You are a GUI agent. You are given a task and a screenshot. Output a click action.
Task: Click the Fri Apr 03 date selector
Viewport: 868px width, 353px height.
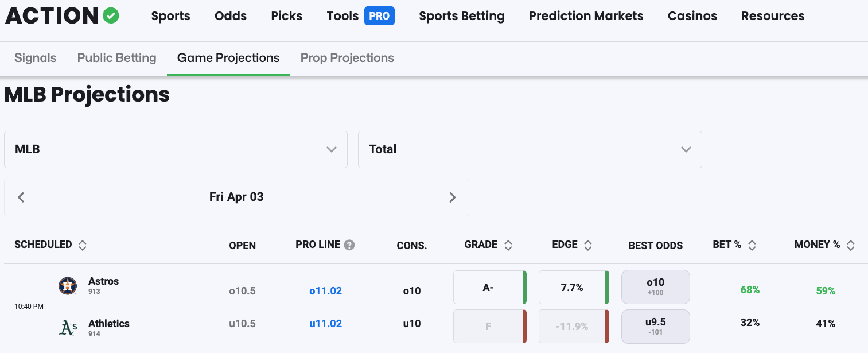tap(236, 197)
